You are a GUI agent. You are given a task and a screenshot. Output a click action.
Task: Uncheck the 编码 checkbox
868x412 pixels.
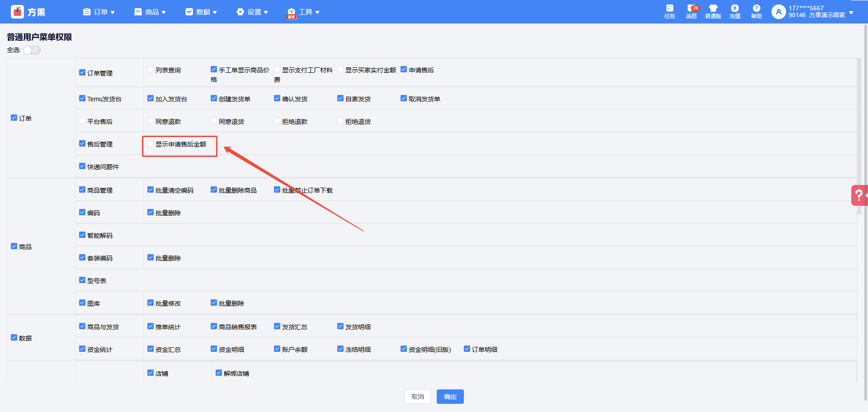(82, 213)
